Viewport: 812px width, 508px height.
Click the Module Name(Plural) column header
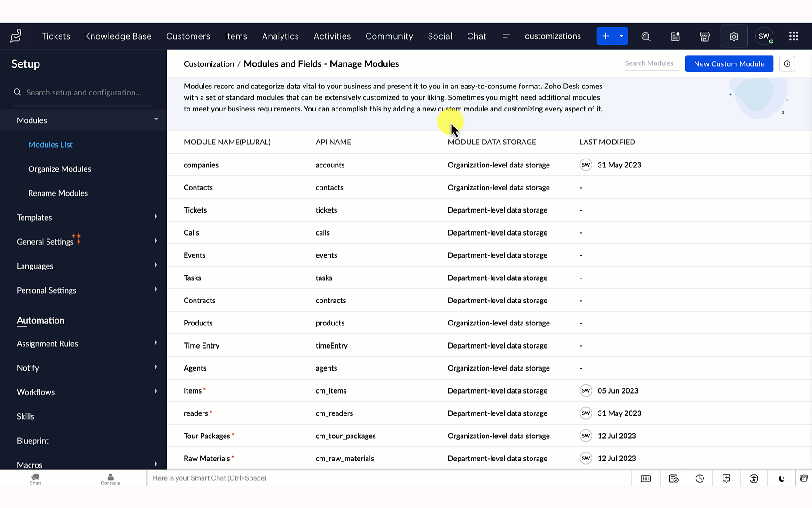tap(227, 142)
